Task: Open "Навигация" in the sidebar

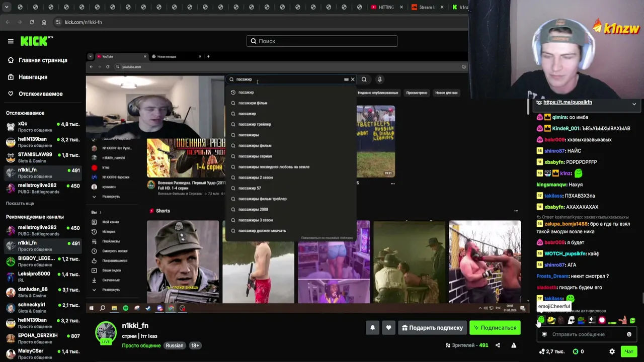Action: 28,77
